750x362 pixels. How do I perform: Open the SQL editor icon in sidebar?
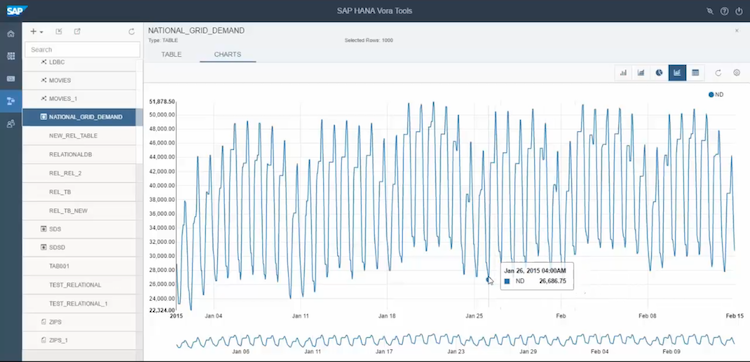click(x=11, y=78)
